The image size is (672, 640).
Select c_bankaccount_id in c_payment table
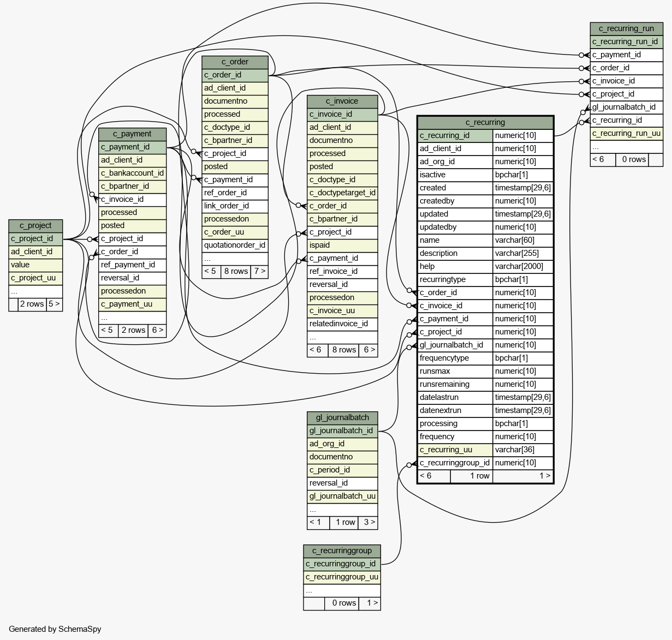point(132,174)
